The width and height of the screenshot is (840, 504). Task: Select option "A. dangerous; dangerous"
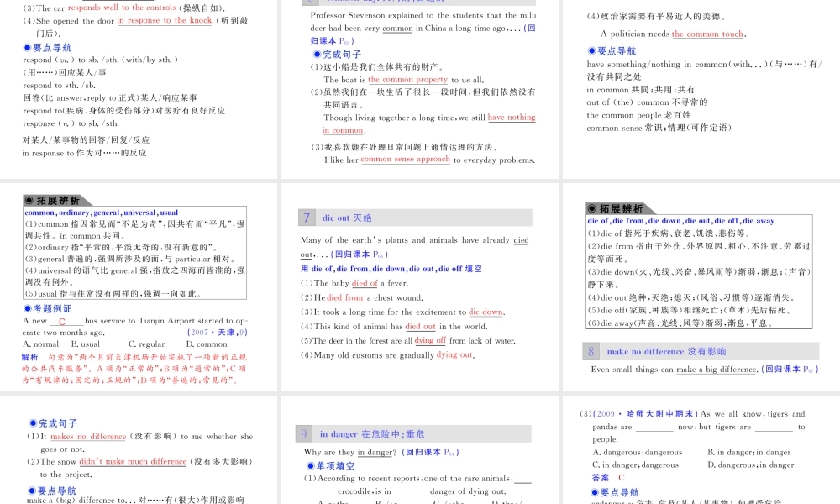(638, 452)
